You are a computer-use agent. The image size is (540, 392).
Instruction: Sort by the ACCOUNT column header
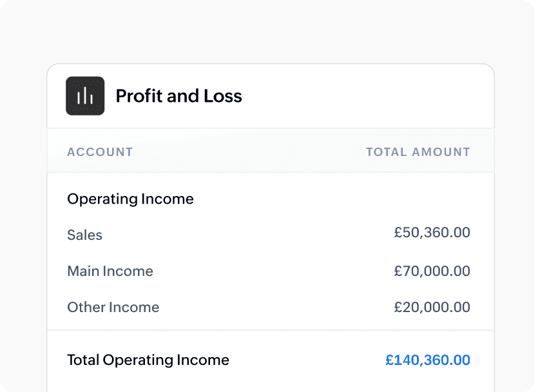(x=100, y=152)
